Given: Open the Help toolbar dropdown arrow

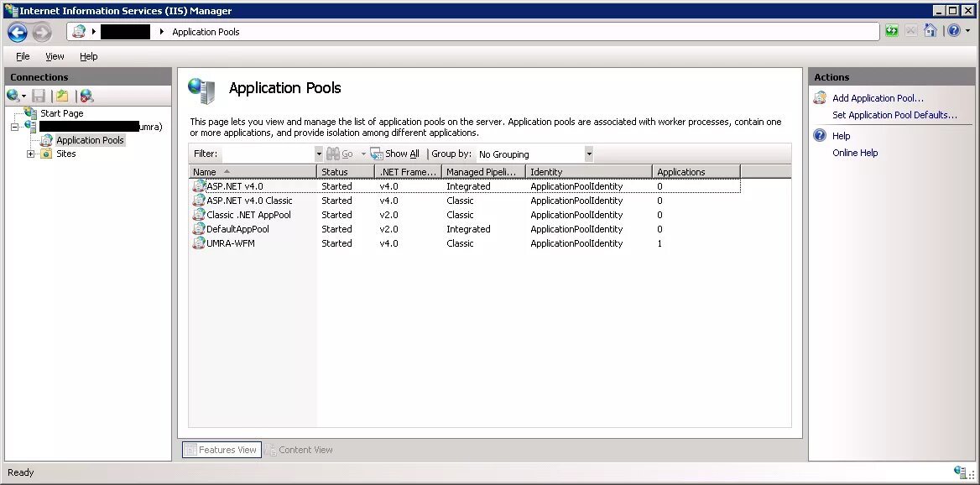Looking at the screenshot, I should point(967,30).
